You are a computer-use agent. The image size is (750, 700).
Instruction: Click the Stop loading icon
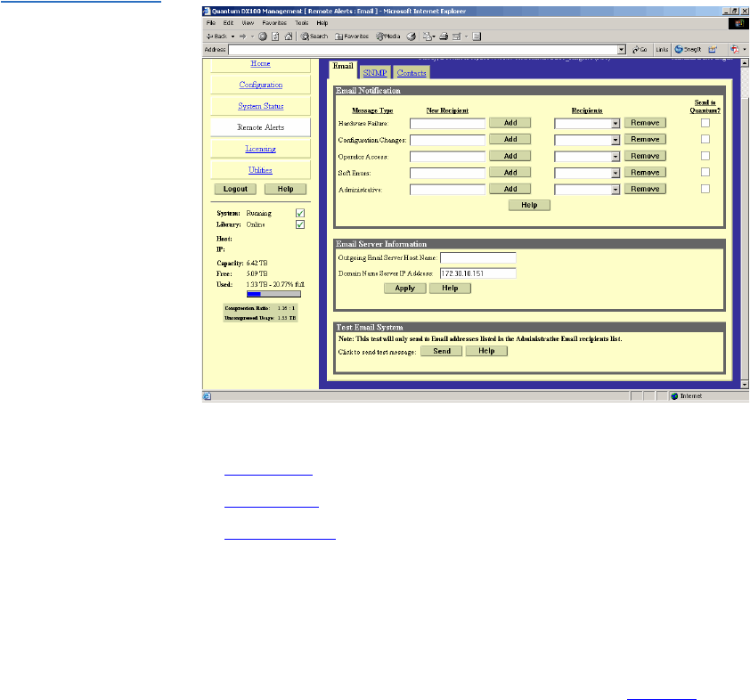263,37
